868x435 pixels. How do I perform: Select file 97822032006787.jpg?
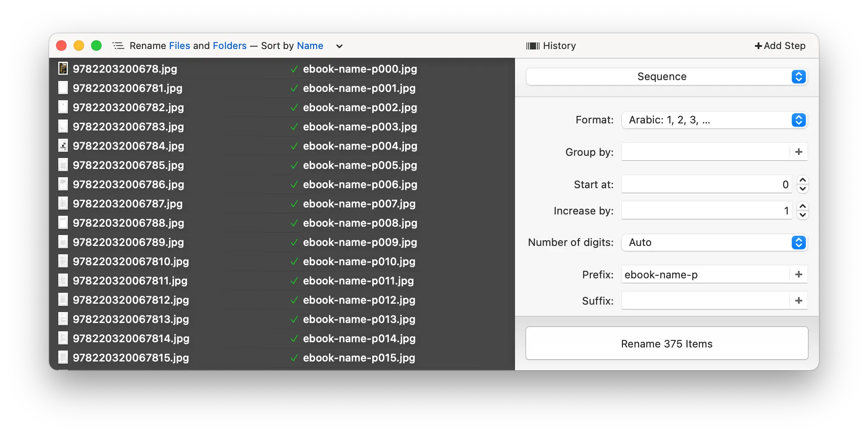tap(127, 203)
